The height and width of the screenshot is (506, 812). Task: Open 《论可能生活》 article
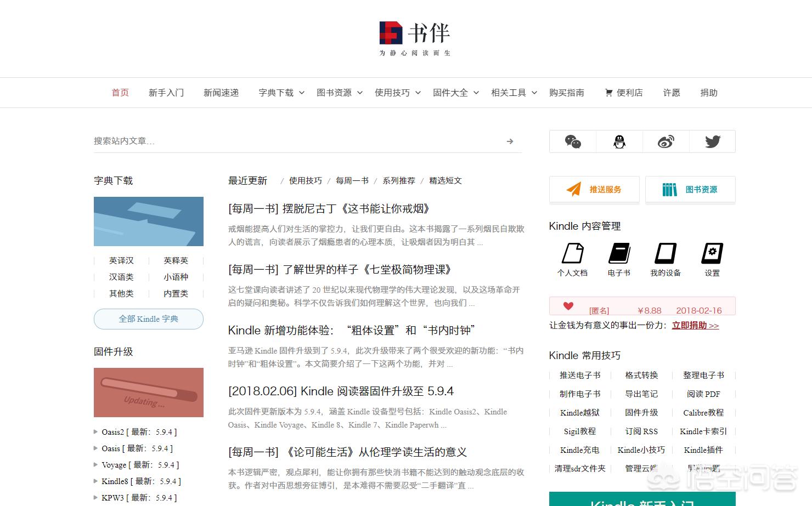(x=348, y=452)
